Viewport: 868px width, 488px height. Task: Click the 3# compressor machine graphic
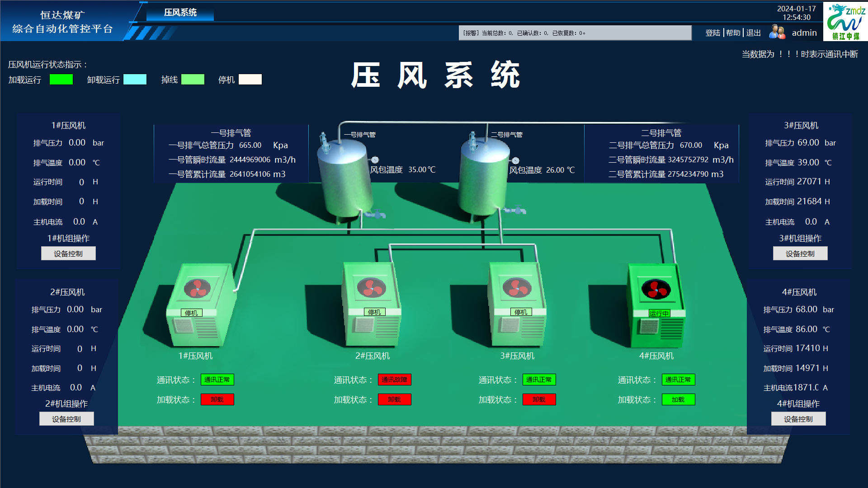pyautogui.click(x=517, y=305)
